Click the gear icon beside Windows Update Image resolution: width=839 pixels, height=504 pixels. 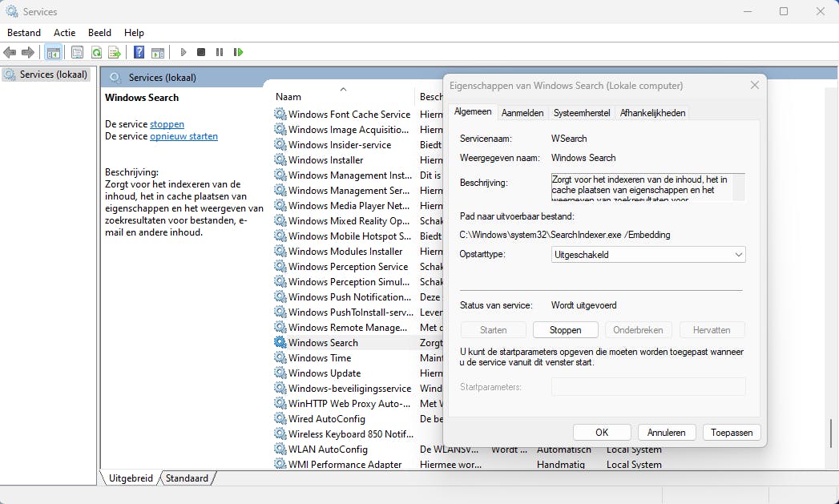[280, 373]
